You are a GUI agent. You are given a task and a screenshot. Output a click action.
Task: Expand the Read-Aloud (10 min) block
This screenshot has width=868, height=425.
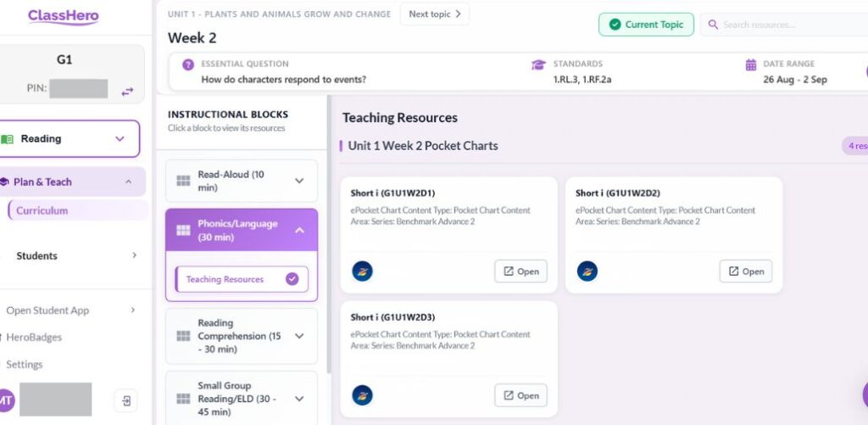(x=298, y=181)
